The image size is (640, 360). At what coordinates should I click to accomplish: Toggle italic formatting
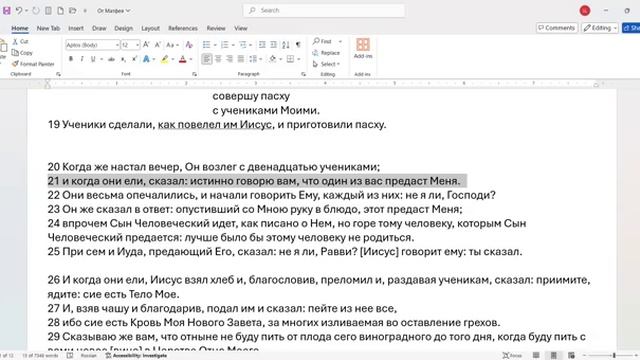[82, 59]
